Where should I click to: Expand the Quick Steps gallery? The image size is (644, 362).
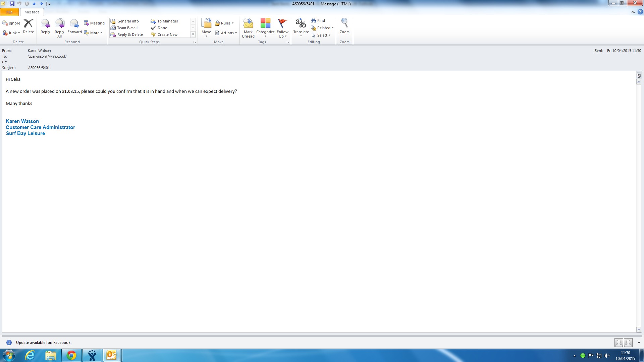(193, 35)
